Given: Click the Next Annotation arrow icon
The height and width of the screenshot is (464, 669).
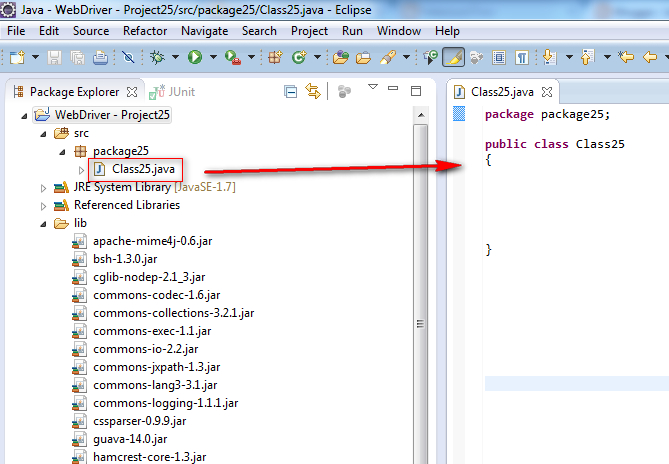Looking at the screenshot, I should point(550,57).
